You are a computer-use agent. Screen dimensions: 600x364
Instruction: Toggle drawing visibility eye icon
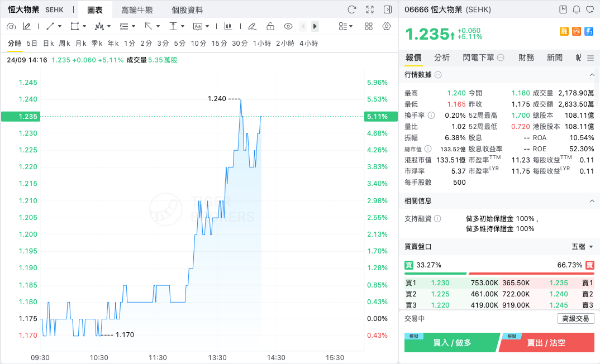[x=288, y=26]
